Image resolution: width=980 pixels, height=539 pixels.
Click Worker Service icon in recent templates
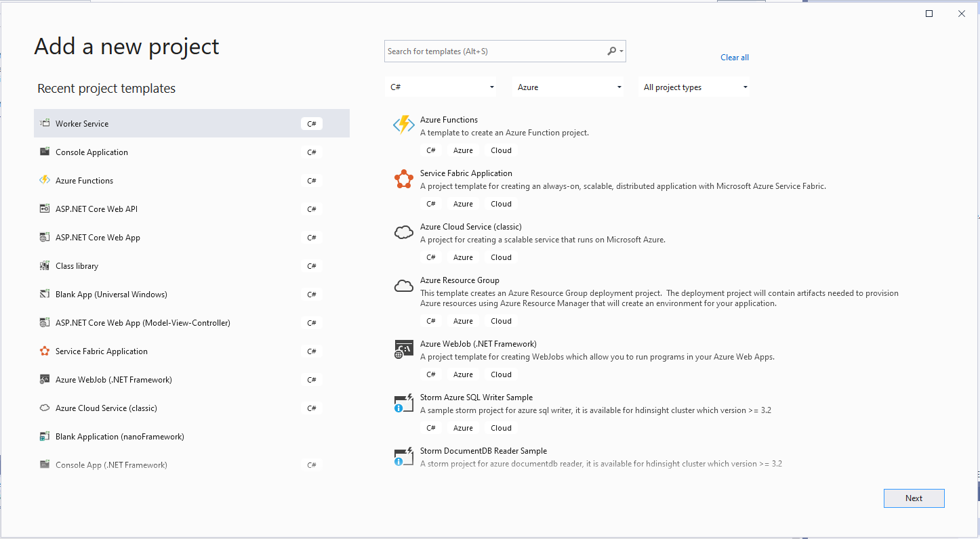click(45, 124)
